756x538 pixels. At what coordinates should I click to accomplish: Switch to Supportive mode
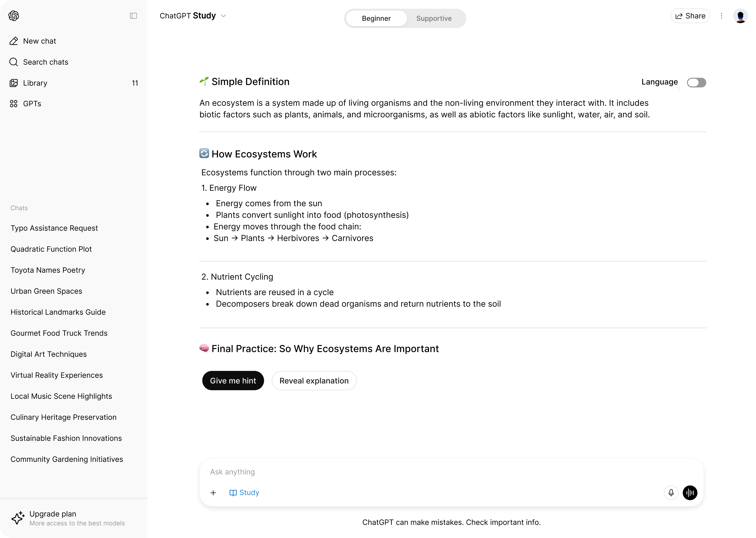pos(434,19)
